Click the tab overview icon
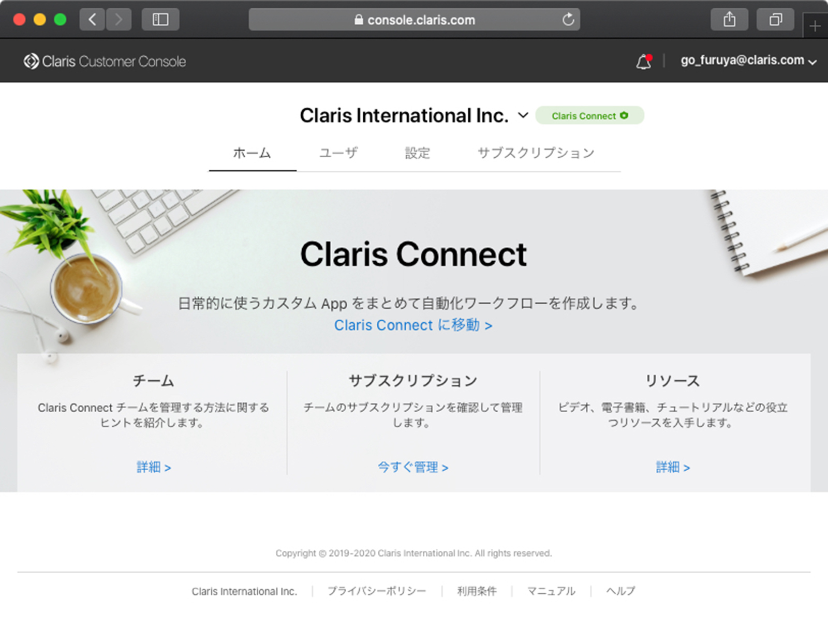Screen dimensions: 828x644 click(775, 19)
